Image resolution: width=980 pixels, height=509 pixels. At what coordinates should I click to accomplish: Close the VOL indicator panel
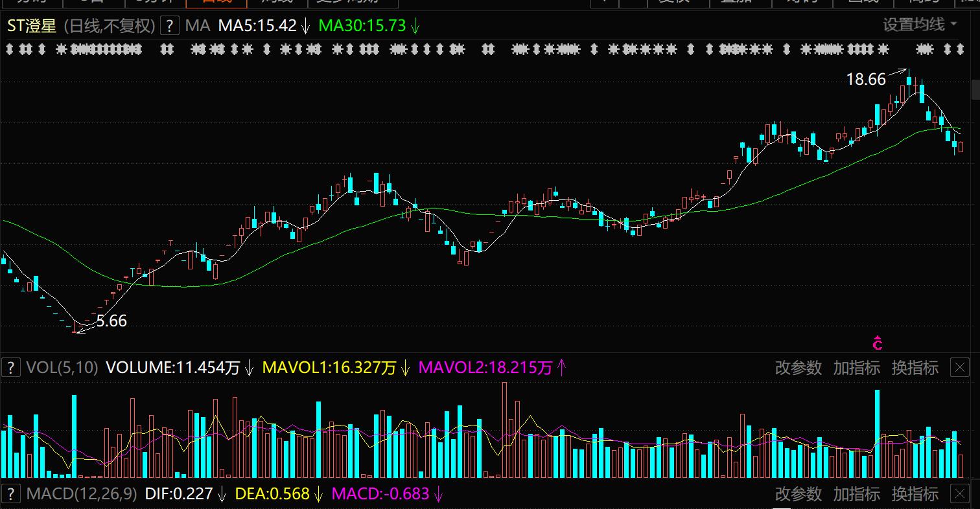click(959, 368)
